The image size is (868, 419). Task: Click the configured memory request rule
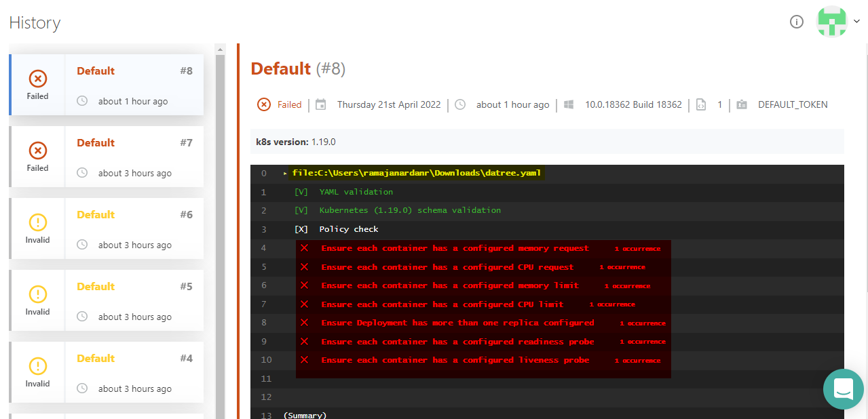[455, 248]
